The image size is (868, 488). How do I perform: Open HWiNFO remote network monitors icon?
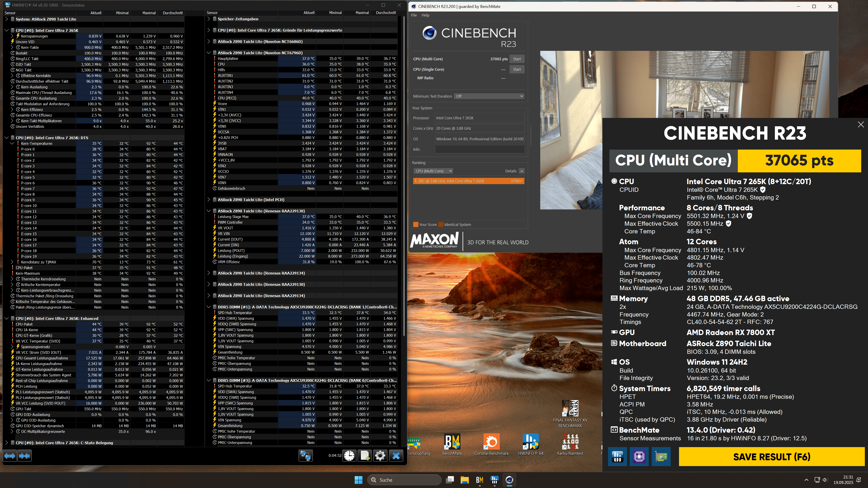(x=306, y=456)
